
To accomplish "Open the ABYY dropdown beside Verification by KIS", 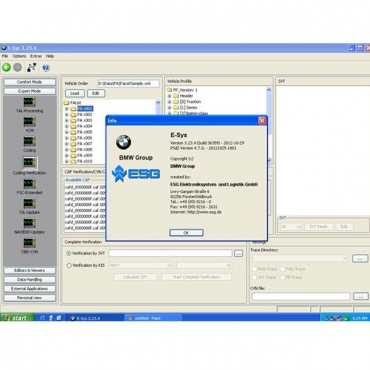I will (140, 265).
